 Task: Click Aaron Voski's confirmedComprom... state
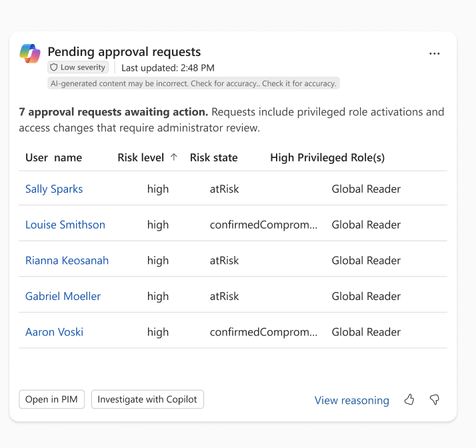click(263, 332)
